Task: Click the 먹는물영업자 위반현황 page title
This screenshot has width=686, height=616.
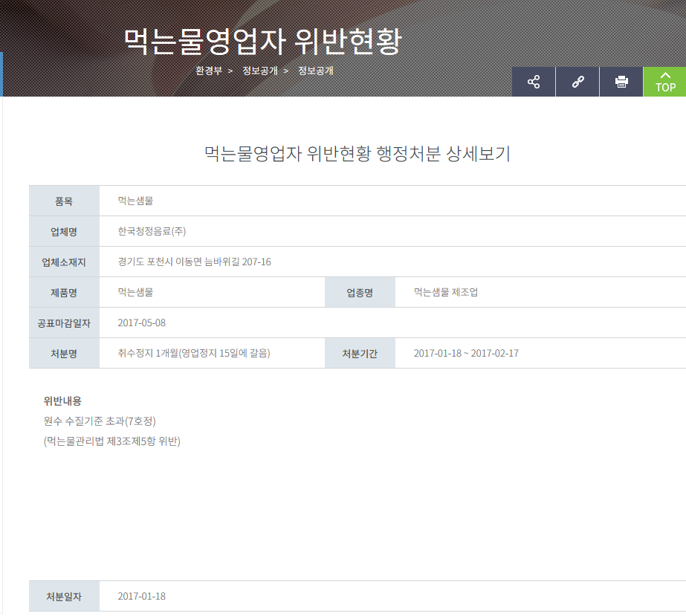Action: click(262, 41)
